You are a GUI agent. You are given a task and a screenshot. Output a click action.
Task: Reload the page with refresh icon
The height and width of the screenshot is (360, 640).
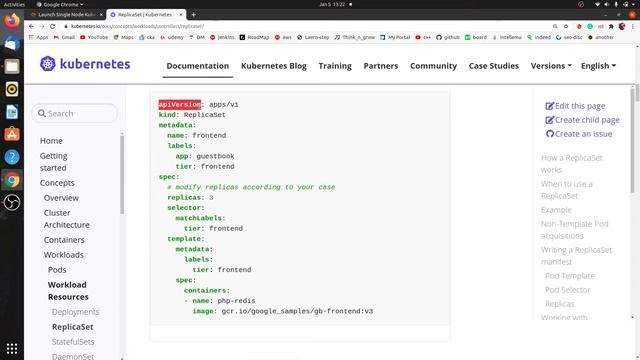pyautogui.click(x=53, y=26)
